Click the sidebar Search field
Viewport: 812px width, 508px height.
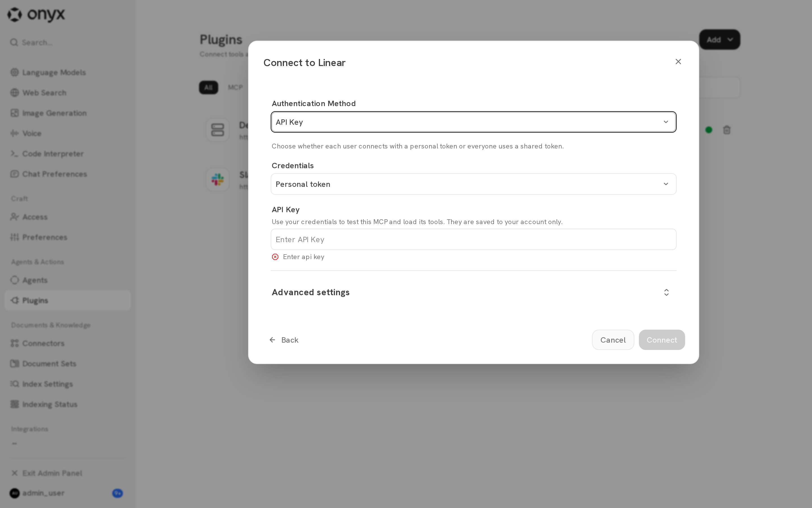67,42
